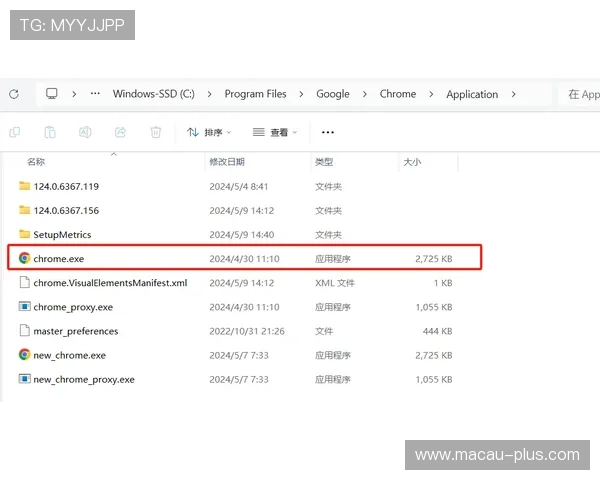Click the Refresh icon beside the address bar
The height and width of the screenshot is (480, 600).
pyautogui.click(x=14, y=94)
